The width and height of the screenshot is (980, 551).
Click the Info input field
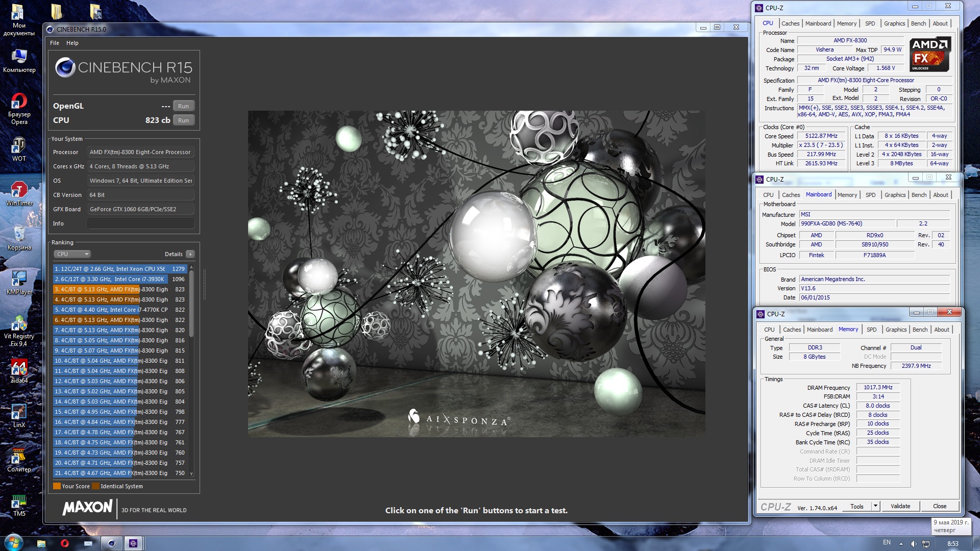[140, 223]
